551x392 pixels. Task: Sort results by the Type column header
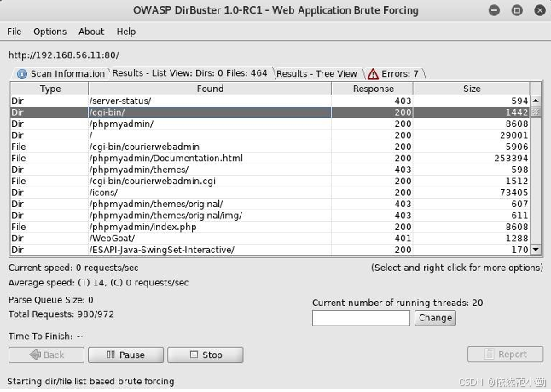click(x=49, y=89)
